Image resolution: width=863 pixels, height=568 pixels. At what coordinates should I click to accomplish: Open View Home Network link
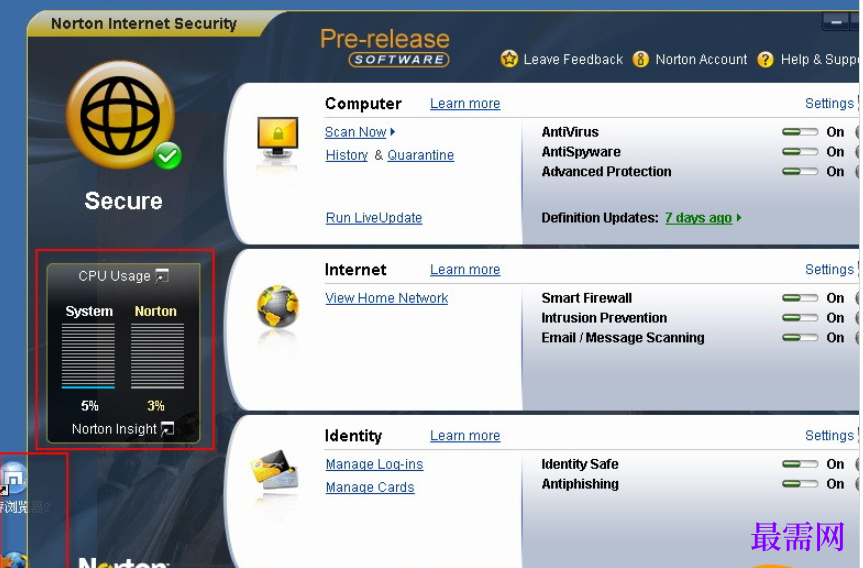click(386, 298)
